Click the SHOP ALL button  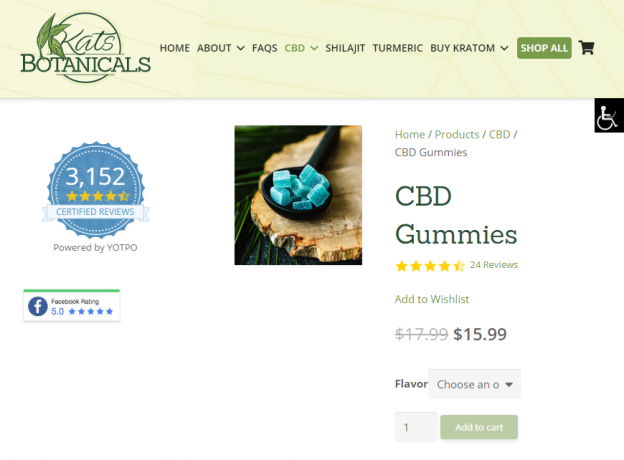tap(544, 48)
